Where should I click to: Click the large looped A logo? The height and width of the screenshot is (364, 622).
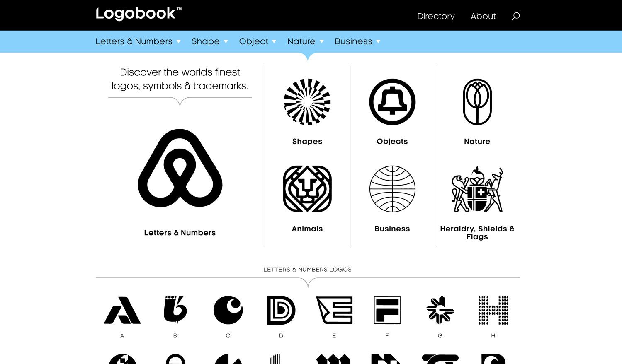pos(180,168)
